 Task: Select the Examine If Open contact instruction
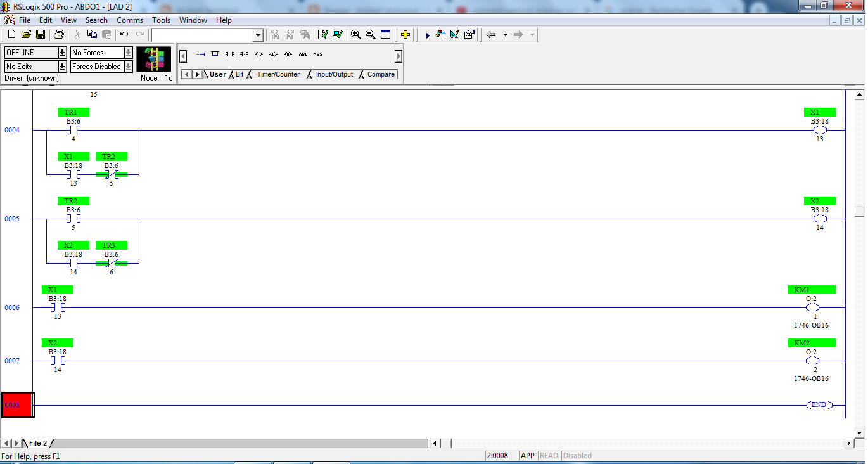[x=243, y=54]
